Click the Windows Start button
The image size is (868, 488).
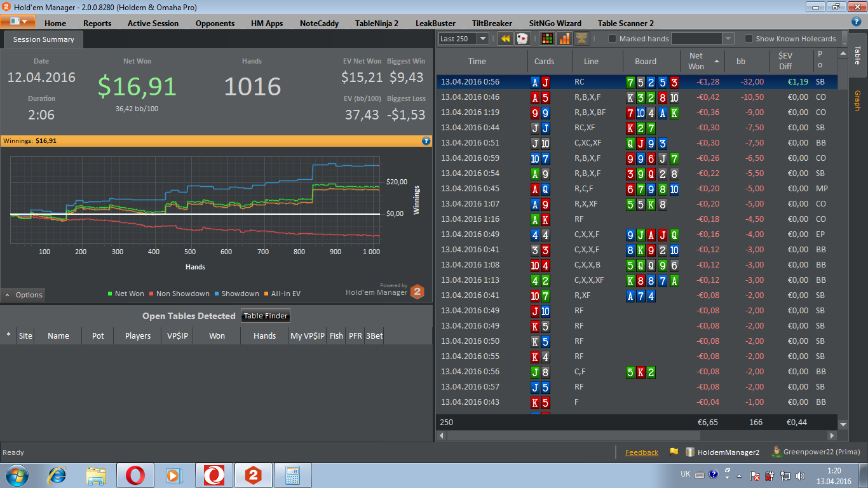(17, 475)
